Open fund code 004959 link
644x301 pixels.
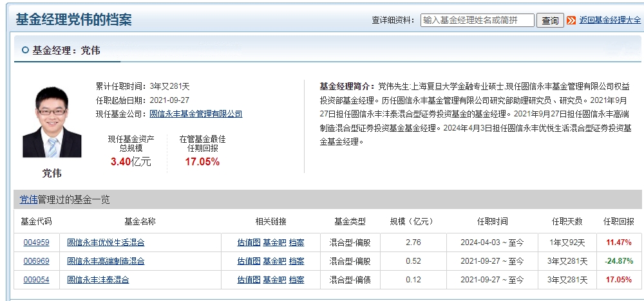[x=36, y=242]
